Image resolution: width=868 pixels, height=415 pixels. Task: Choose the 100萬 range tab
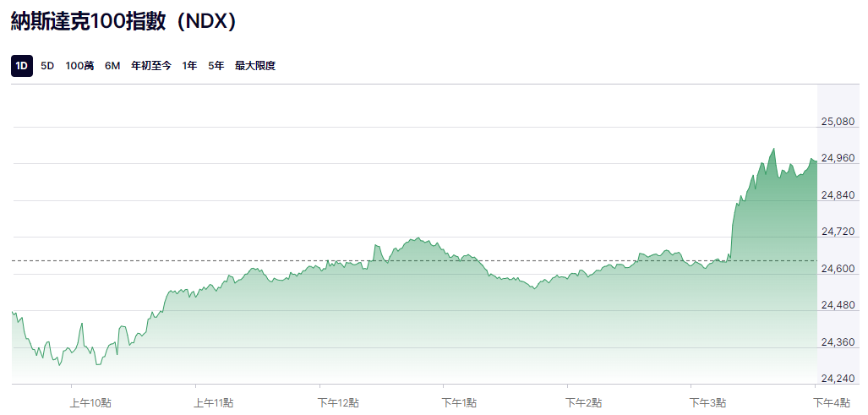pos(79,66)
